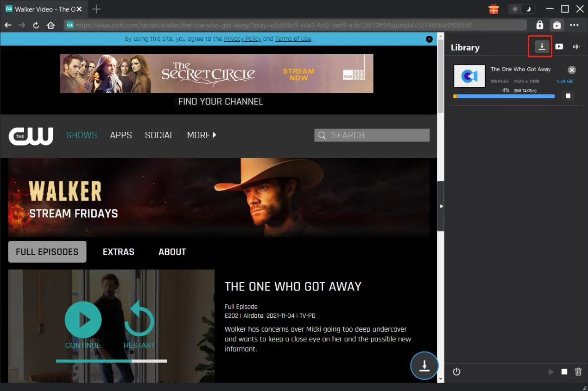Viewport: 588px width, 391px height.
Task: Open the three-dot more options menu
Action: pyautogui.click(x=575, y=25)
